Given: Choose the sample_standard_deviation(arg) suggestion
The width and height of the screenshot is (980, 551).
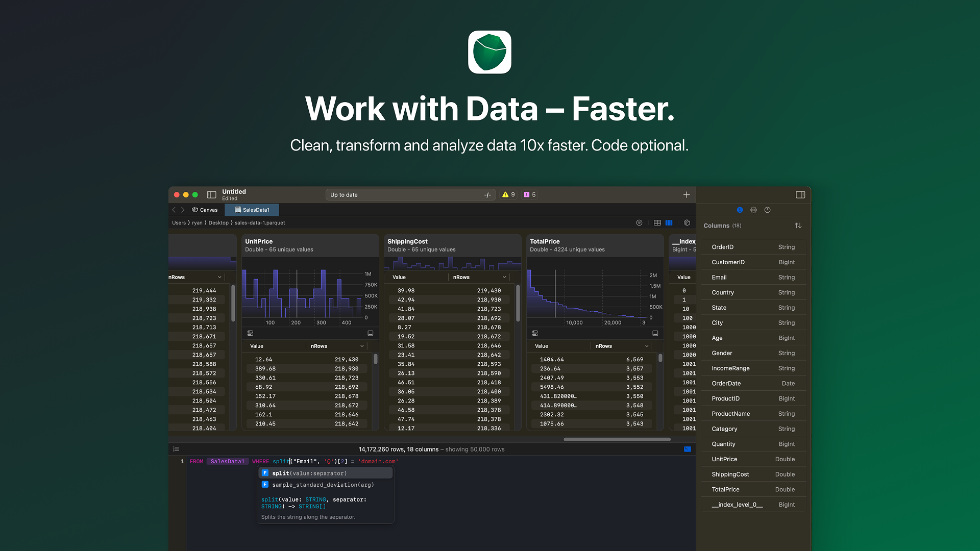Looking at the screenshot, I should tap(326, 485).
